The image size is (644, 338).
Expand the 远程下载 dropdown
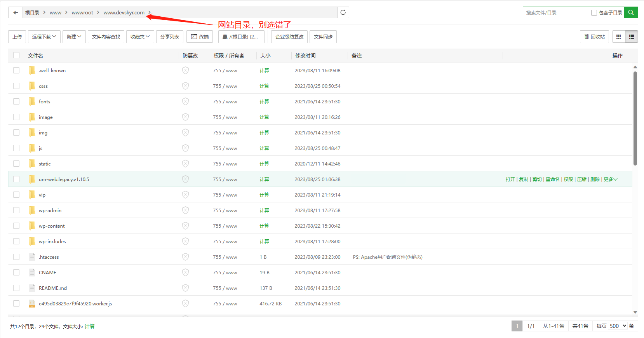pos(44,37)
